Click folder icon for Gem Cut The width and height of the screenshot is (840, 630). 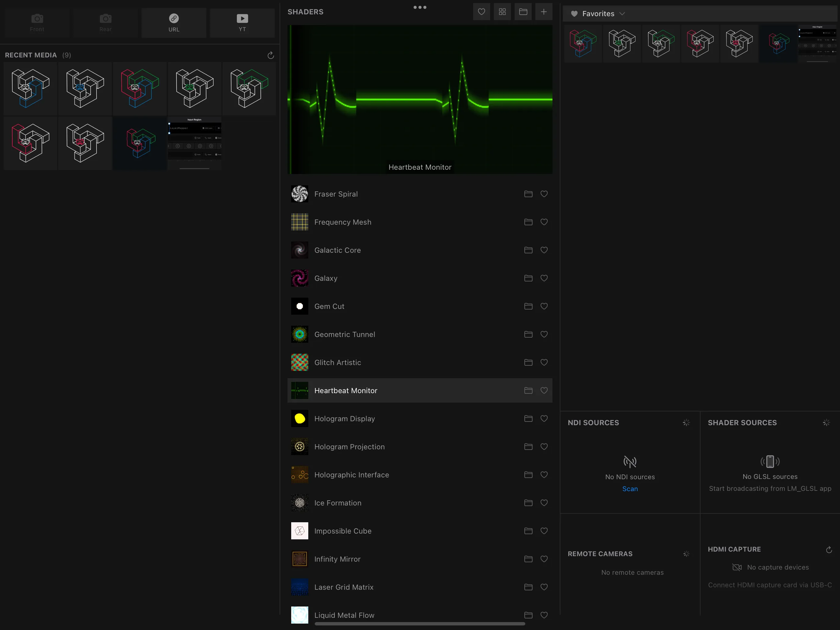pos(528,306)
